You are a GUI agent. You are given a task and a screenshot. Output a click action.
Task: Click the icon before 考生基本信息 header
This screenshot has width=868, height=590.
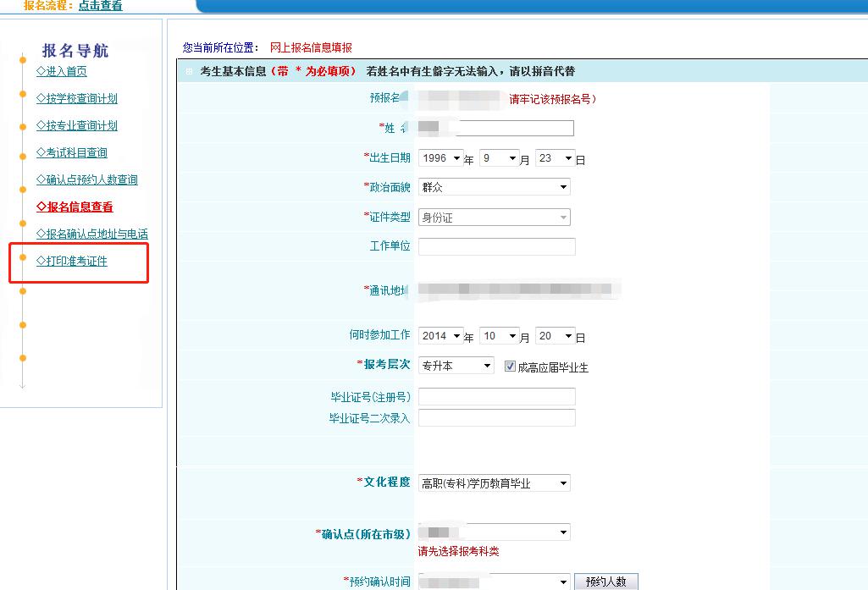pos(190,71)
